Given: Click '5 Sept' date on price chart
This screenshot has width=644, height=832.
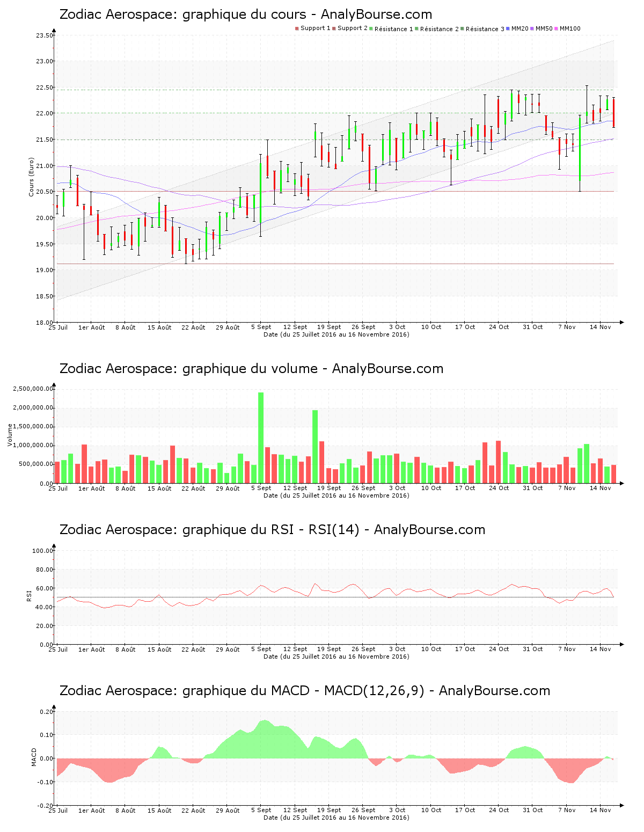Looking at the screenshot, I should click(261, 327).
